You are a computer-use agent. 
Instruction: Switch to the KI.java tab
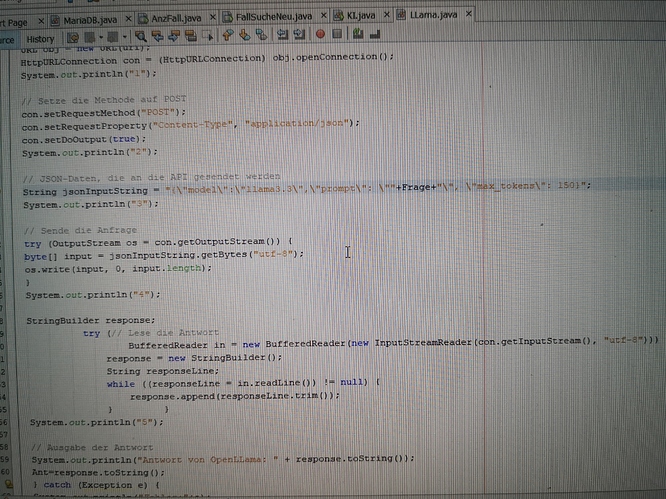click(361, 16)
